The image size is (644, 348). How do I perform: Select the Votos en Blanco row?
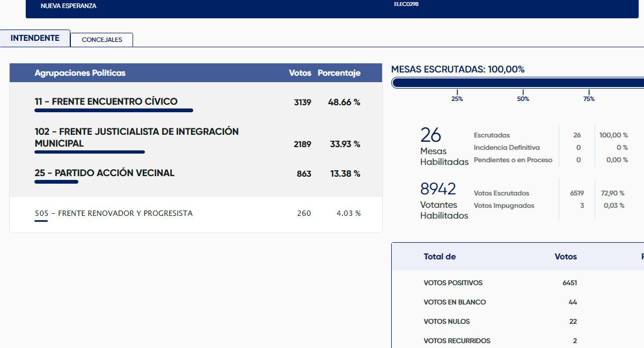455,302
